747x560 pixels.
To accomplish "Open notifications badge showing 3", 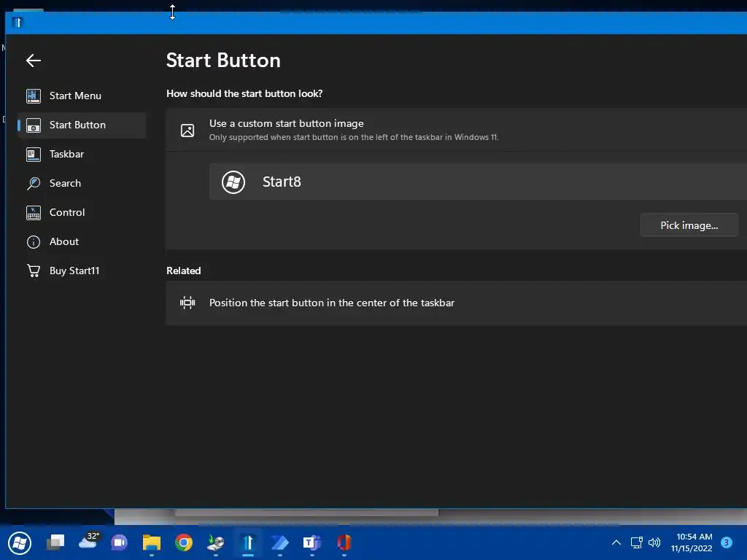I will (x=727, y=542).
